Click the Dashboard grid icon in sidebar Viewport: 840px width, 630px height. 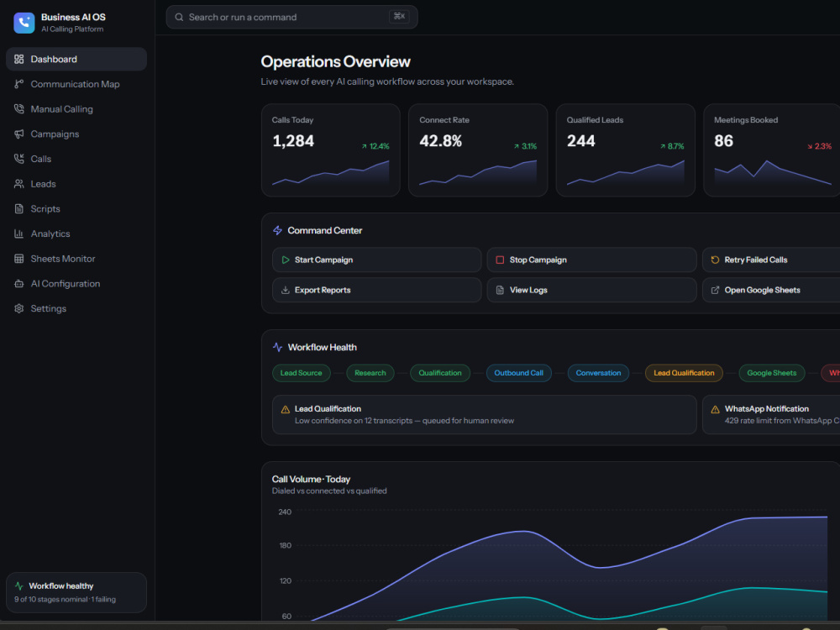18,60
